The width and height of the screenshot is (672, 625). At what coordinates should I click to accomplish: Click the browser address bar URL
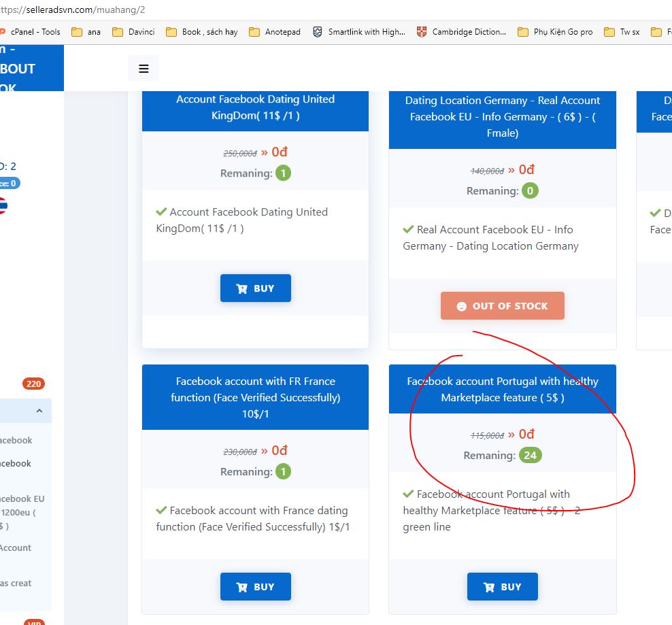[x=73, y=10]
